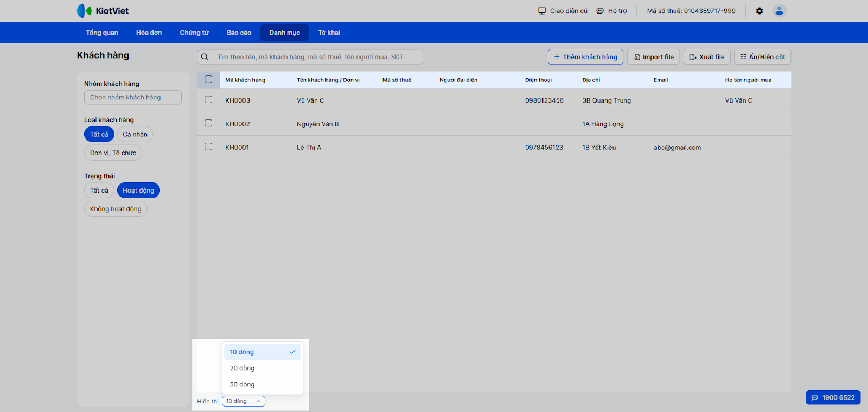The width and height of the screenshot is (868, 412).
Task: Click phone number 0980123456
Action: click(x=544, y=100)
